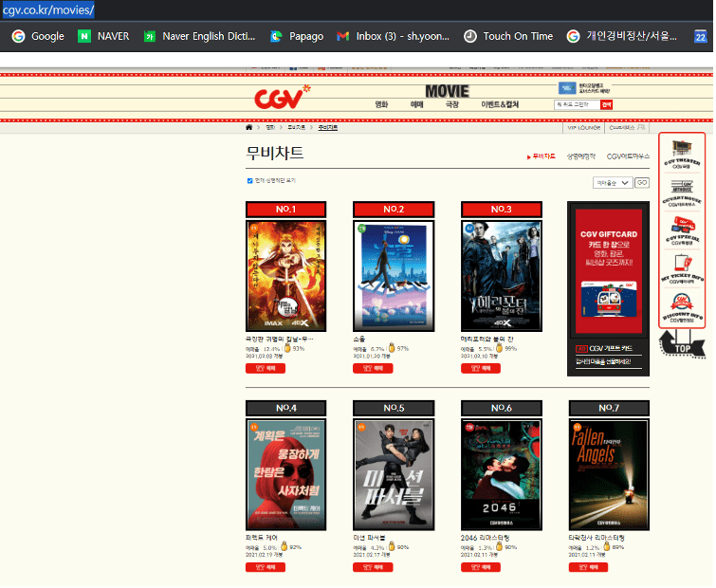Screen dimensions: 716x588
Task: Open the 타락천사 리마스터링 title link
Action: tap(597, 538)
